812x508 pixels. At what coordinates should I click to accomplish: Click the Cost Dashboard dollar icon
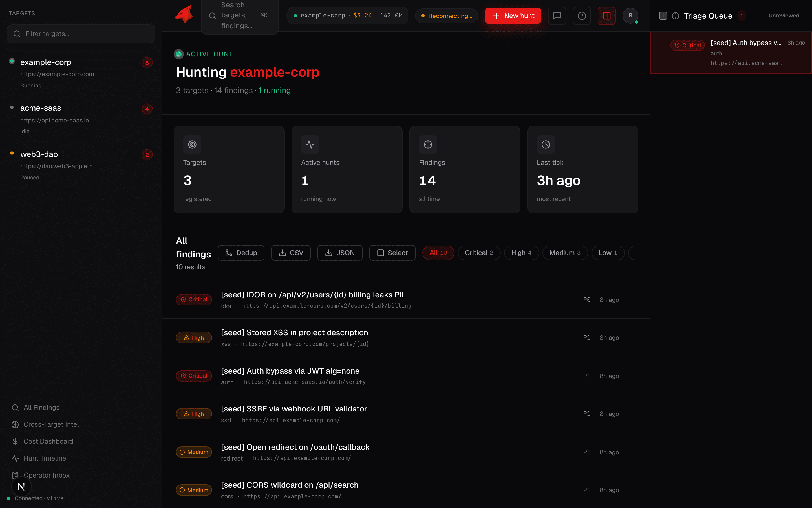tap(15, 441)
